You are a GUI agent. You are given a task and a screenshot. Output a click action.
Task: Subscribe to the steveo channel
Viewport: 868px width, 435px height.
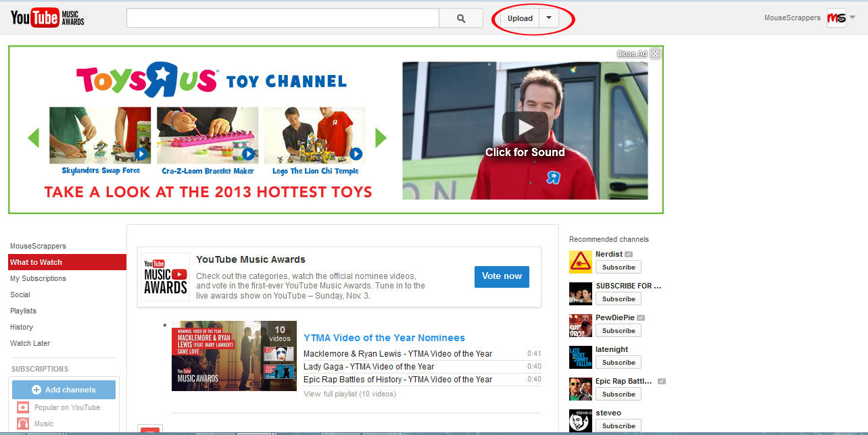(x=619, y=426)
